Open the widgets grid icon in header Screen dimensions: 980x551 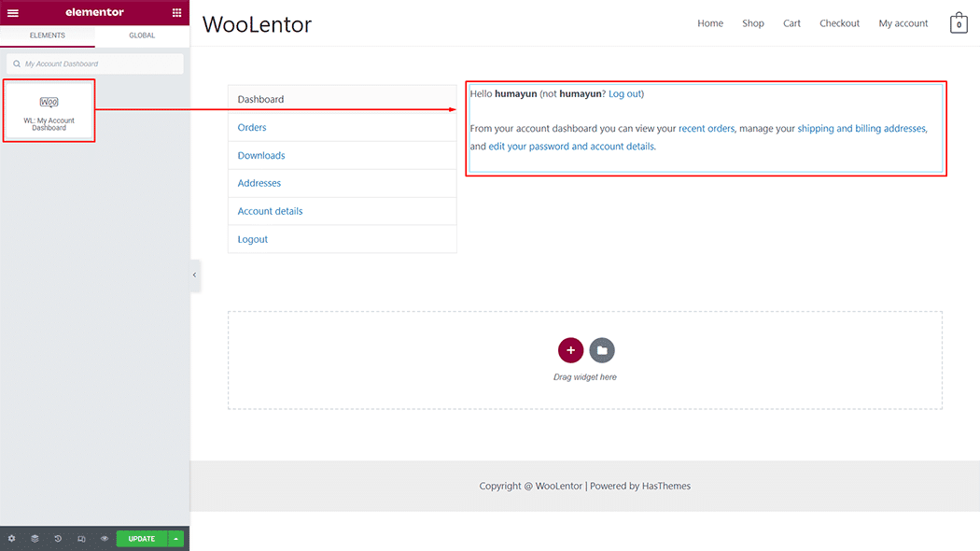(177, 12)
